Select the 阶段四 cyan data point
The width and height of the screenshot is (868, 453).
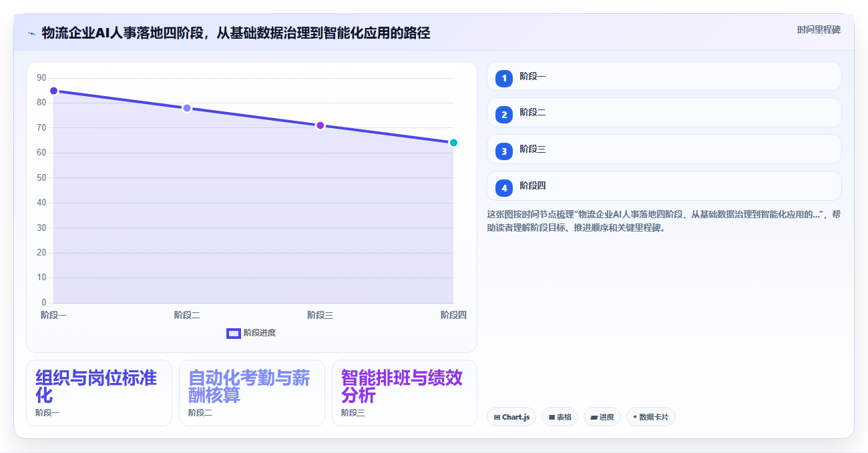(x=453, y=143)
